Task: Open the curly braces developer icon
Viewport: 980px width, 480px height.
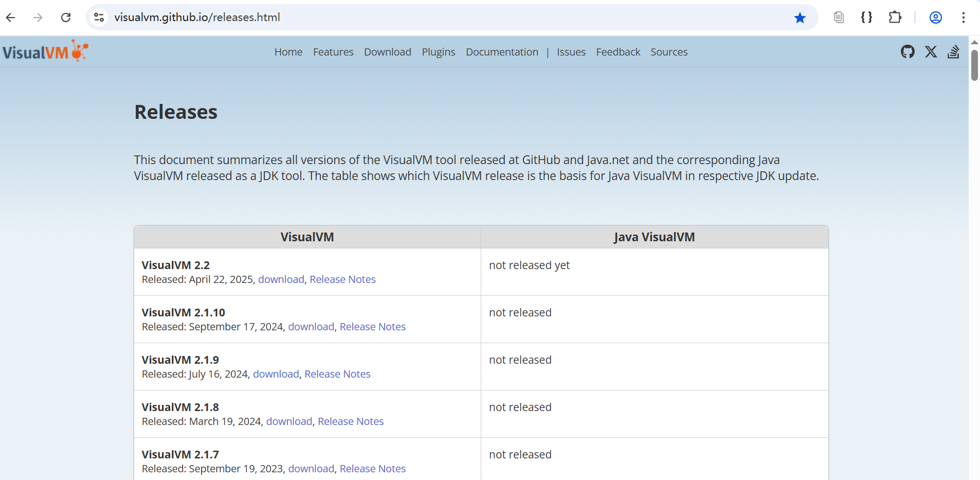Action: tap(867, 17)
